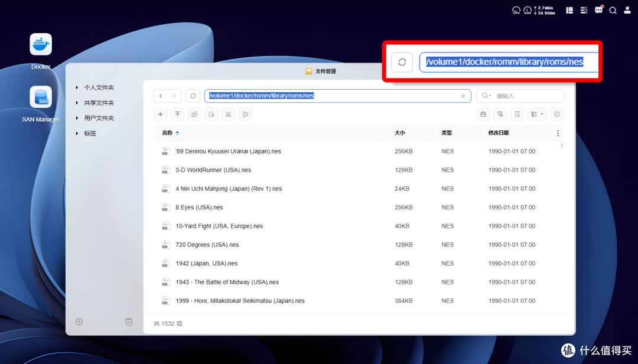638x364 pixels.
Task: Click 标签 label in sidebar
Action: [x=90, y=133]
